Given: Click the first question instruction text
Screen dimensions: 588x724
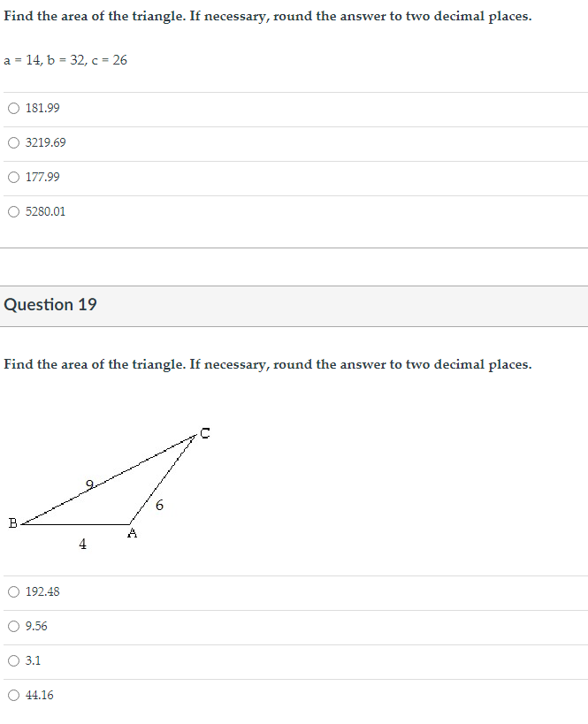Looking at the screenshot, I should pos(265,16).
